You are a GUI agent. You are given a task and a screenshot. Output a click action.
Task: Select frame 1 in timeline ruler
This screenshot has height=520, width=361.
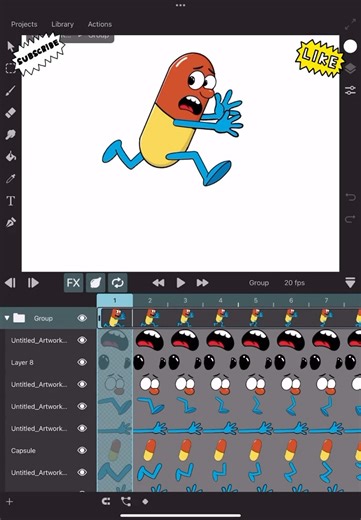tap(115, 300)
